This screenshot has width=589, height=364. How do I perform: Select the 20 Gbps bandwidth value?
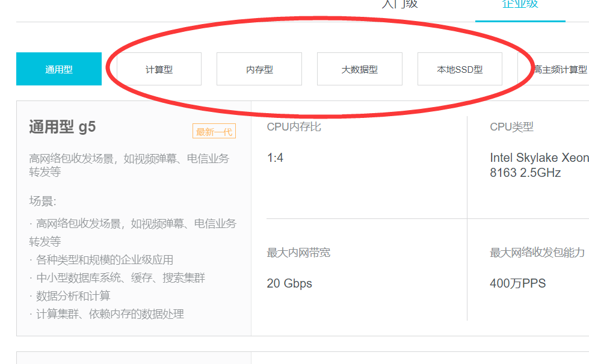point(289,283)
